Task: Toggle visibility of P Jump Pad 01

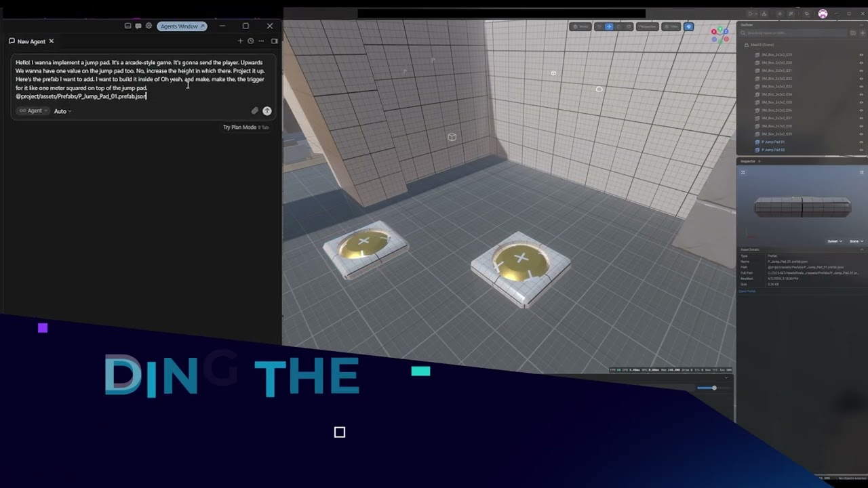Action: tap(861, 142)
